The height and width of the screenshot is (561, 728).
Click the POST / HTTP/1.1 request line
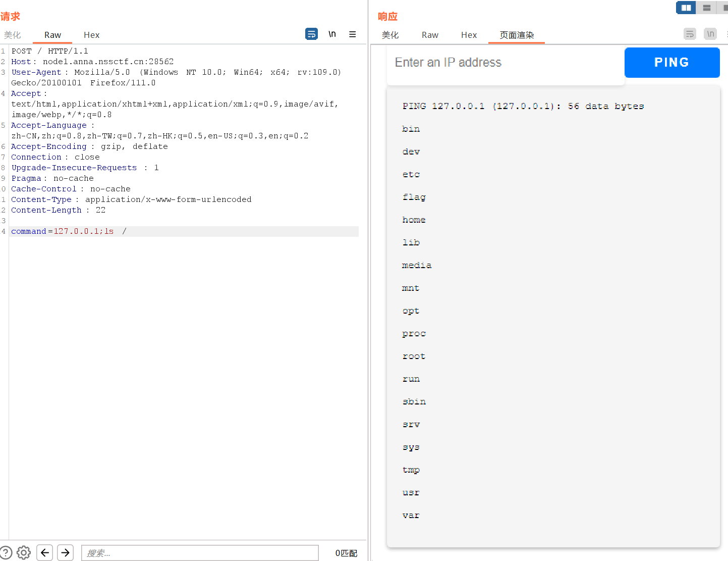(50, 51)
